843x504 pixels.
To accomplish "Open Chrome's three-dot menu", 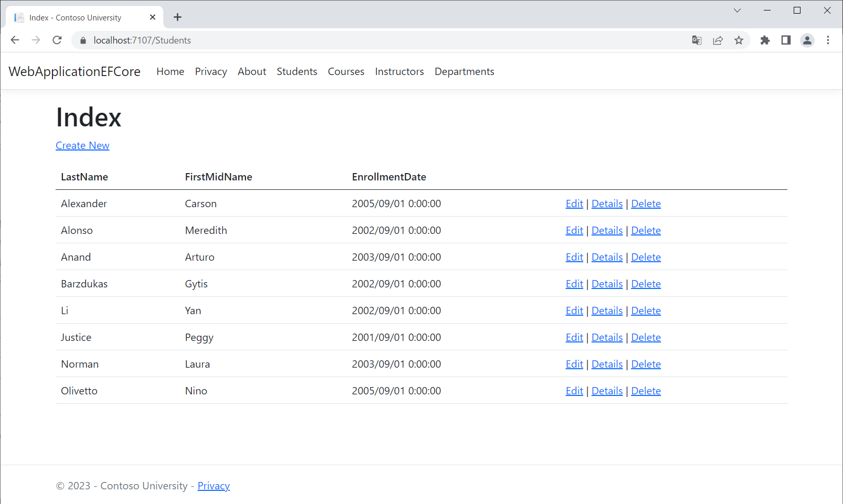I will [x=828, y=40].
